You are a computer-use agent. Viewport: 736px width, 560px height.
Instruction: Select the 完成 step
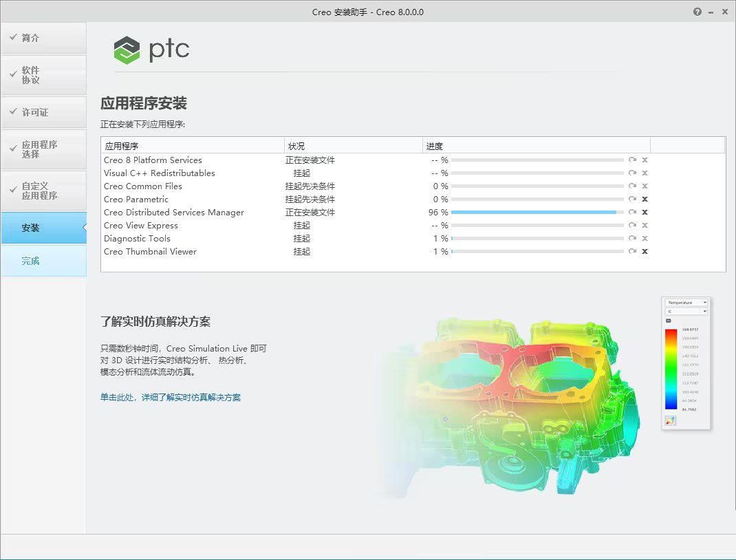(x=43, y=261)
